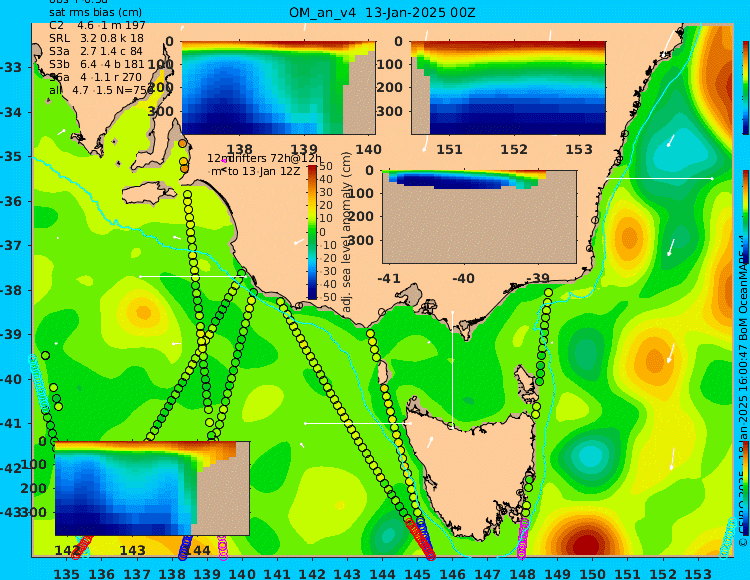Click longitude label 135 on the bottom axis
The width and height of the screenshot is (750, 580).
click(66, 573)
